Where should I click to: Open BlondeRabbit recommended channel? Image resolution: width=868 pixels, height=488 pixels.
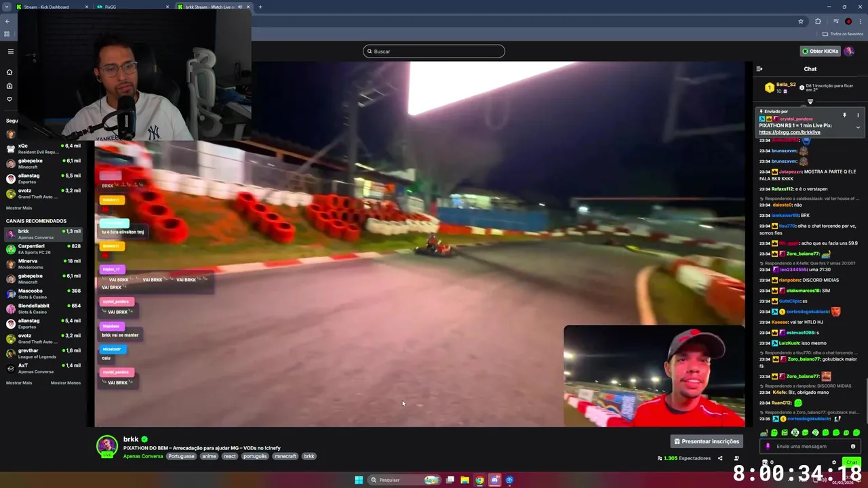(x=43, y=308)
